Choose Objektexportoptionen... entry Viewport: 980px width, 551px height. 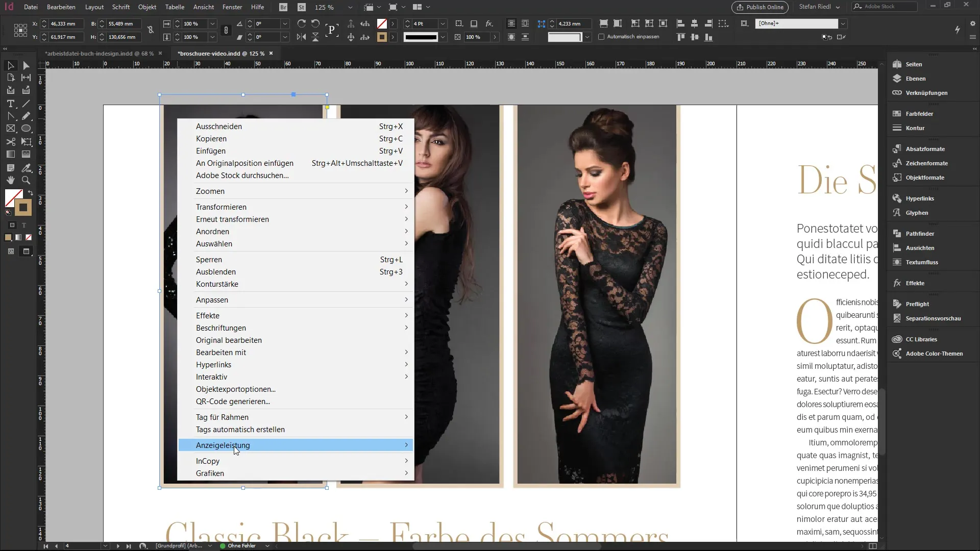coord(296,389)
